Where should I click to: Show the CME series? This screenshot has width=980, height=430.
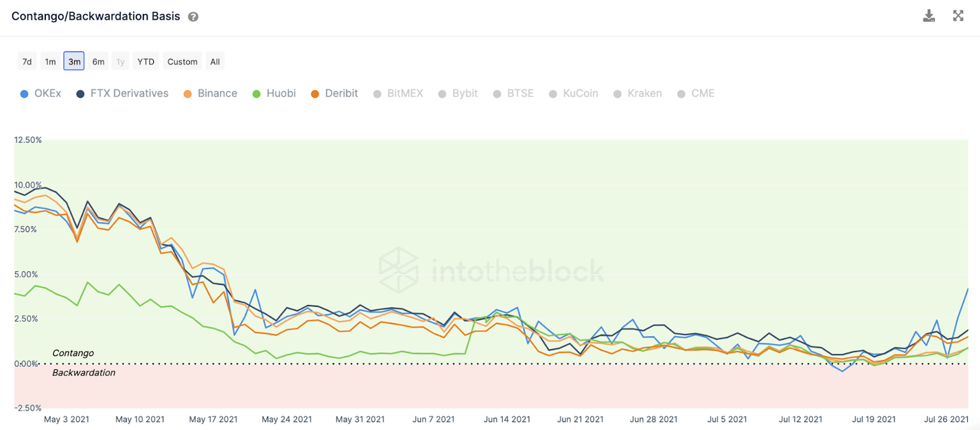[x=696, y=93]
